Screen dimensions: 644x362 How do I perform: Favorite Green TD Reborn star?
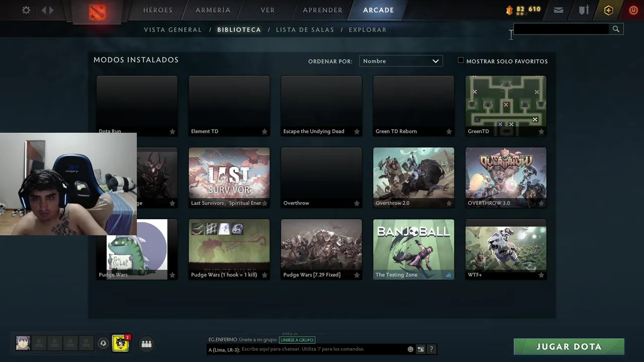(449, 131)
